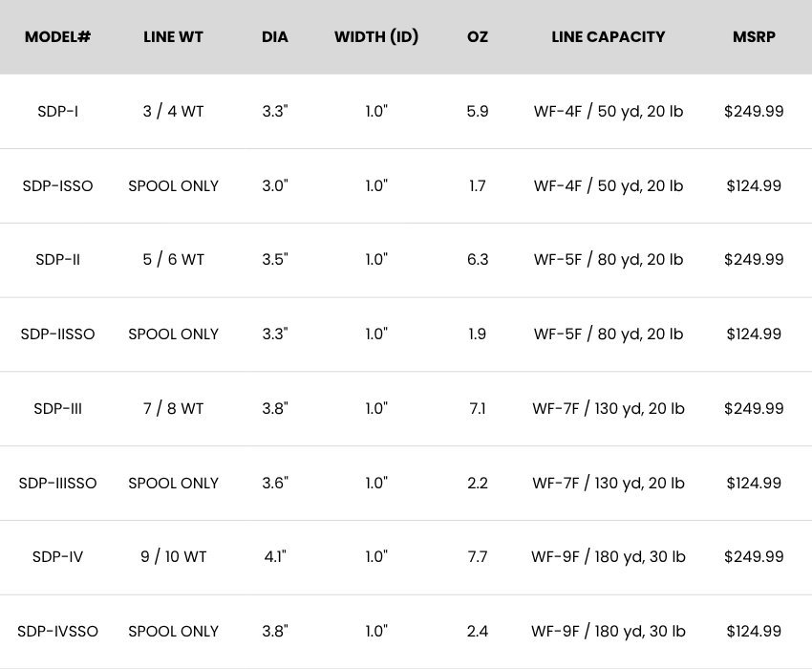Image resolution: width=812 pixels, height=669 pixels.
Task: Click the $249.99 price for SDP-I
Action: point(754,111)
